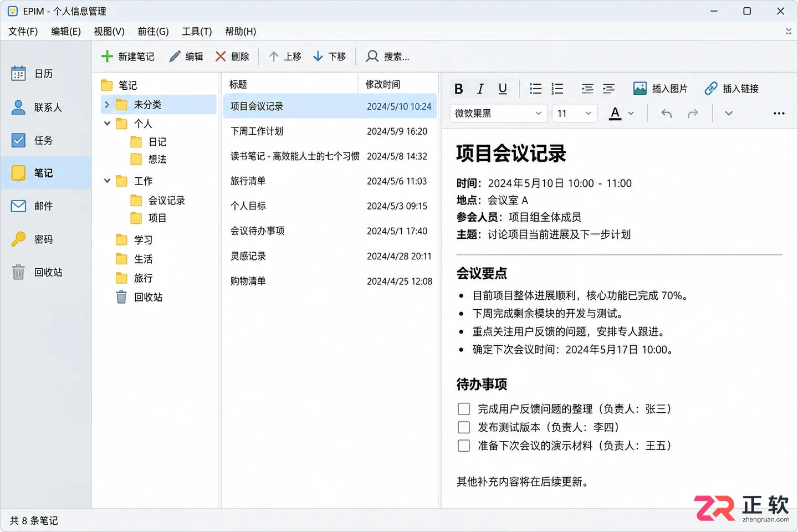
Task: Open the 视图(V) menu
Action: click(109, 32)
